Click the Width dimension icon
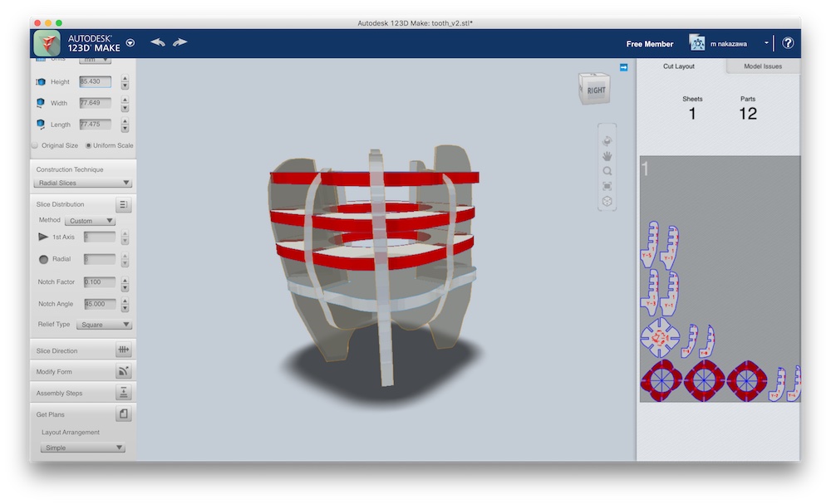831x504 pixels. 40,103
